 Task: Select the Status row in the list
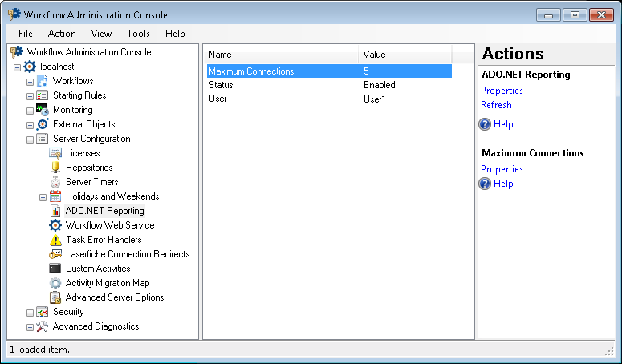click(329, 85)
